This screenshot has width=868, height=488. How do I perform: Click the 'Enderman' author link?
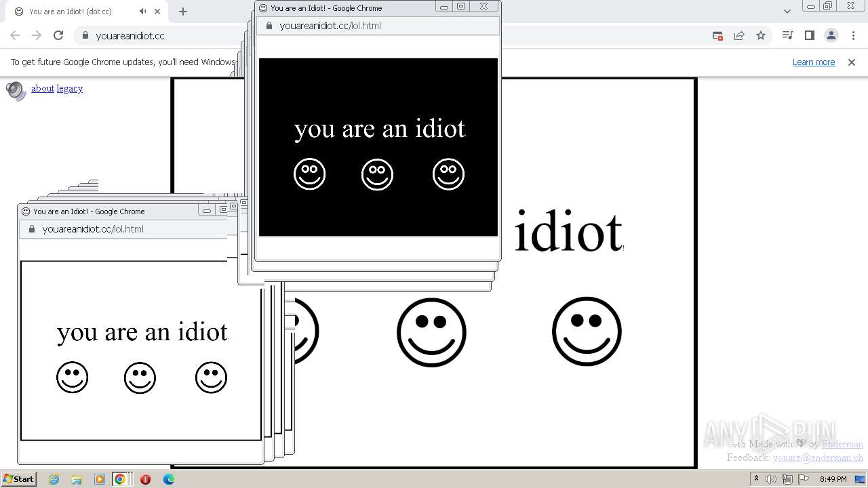pos(842,445)
